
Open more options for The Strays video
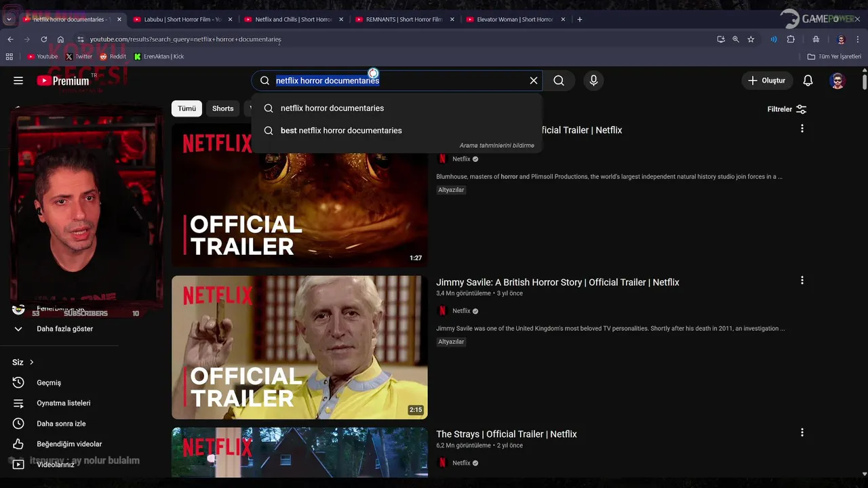802,432
